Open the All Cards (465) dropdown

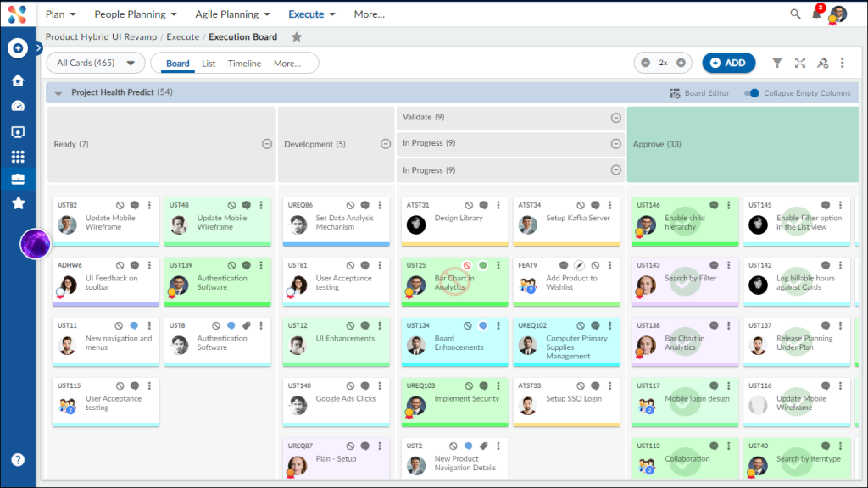(95, 63)
